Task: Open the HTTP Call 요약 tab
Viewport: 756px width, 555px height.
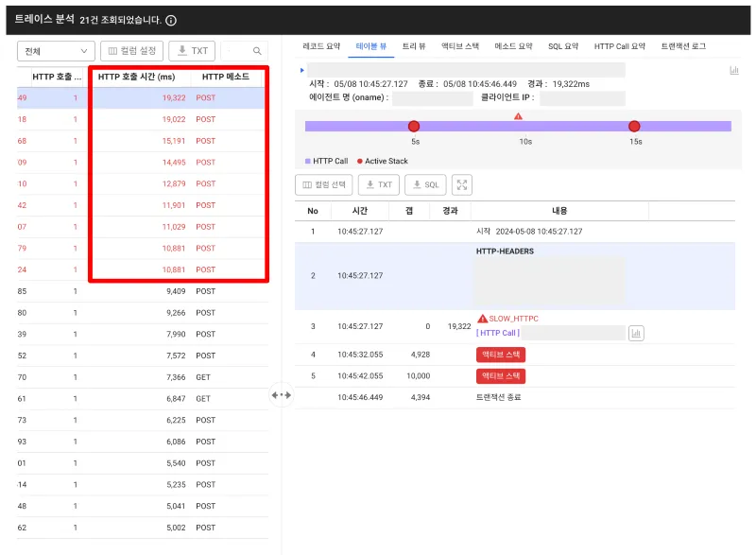Action: [619, 46]
